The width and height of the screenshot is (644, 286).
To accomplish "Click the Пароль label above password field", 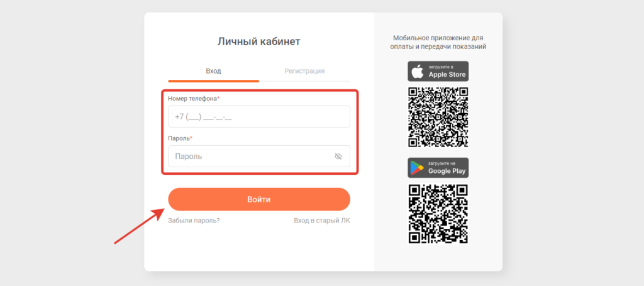I will pyautogui.click(x=180, y=138).
